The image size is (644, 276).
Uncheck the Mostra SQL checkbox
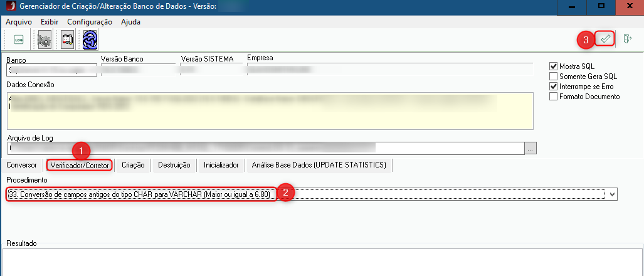coord(553,66)
